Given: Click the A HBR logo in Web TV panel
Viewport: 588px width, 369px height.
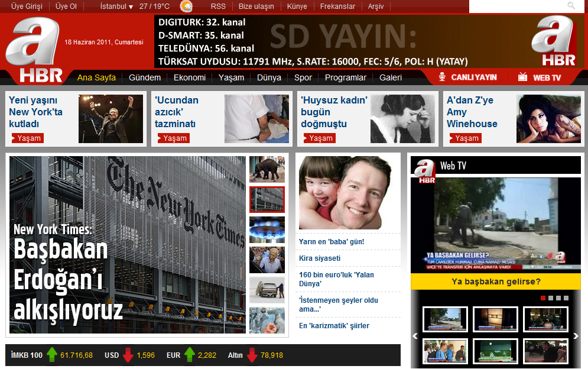Looking at the screenshot, I should click(x=425, y=171).
